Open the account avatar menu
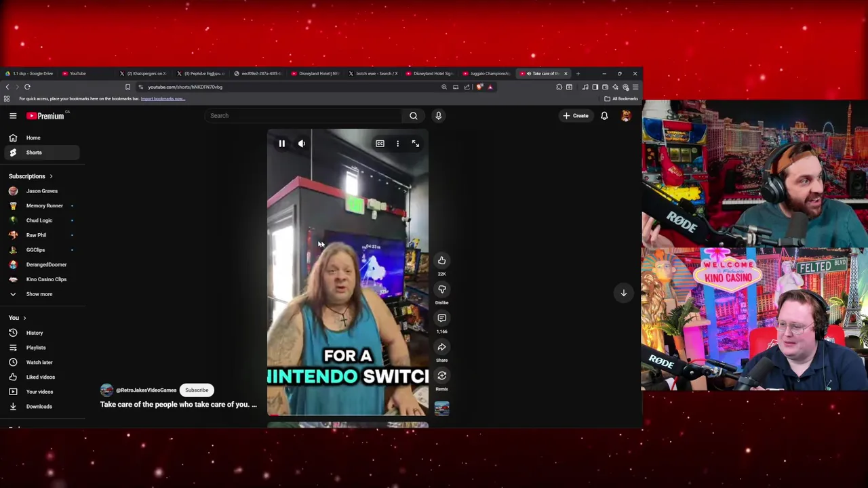Viewport: 868px width, 488px height. (626, 116)
